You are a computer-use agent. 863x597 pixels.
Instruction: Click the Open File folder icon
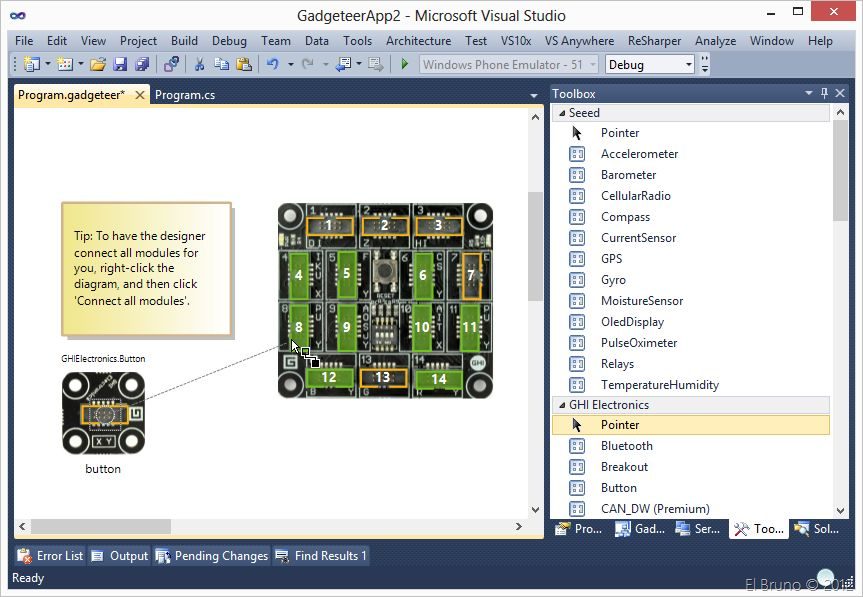pyautogui.click(x=98, y=65)
